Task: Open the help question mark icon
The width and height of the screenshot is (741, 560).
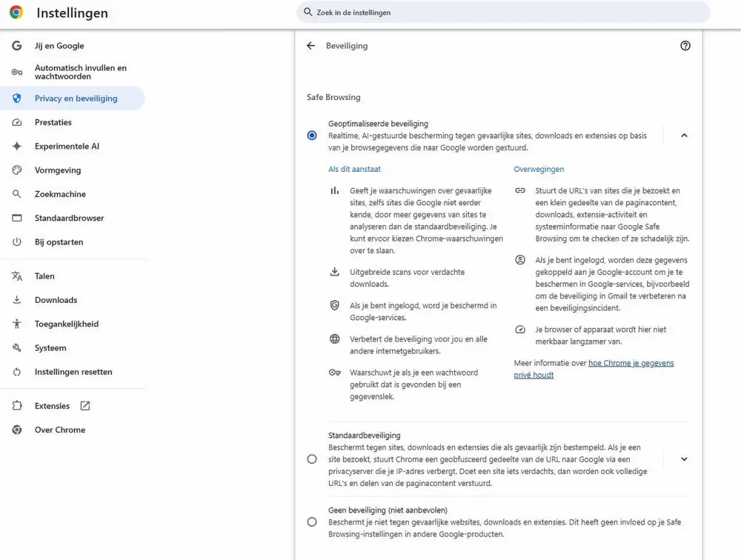Action: [x=685, y=45]
